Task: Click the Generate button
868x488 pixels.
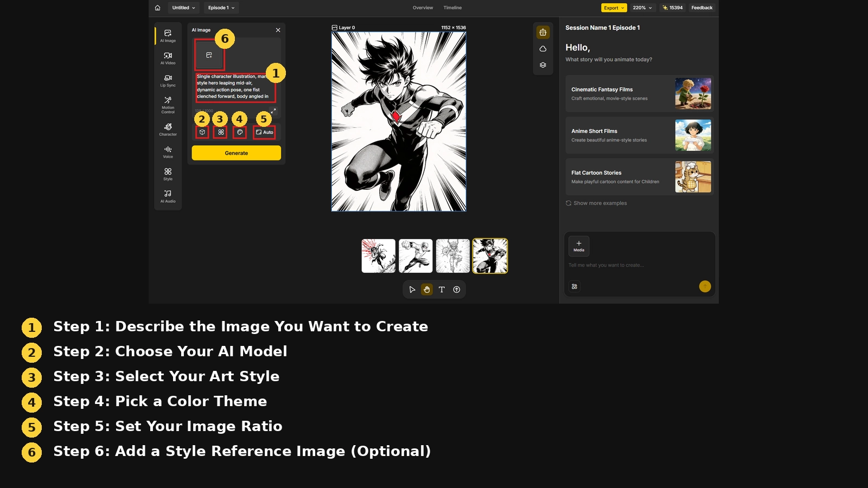Action: point(236,153)
